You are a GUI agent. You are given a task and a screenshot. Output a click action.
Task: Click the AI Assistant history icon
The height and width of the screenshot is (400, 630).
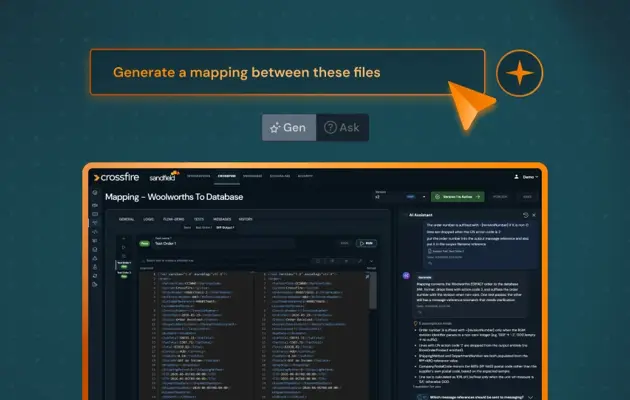tap(526, 215)
